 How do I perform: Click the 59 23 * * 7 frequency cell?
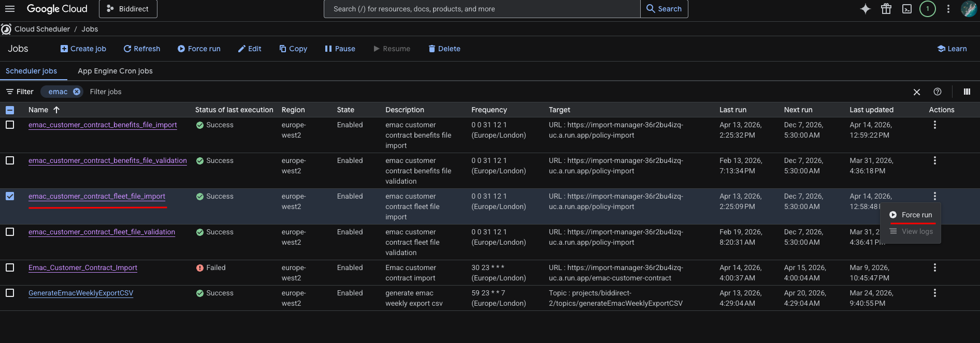pyautogui.click(x=498, y=298)
